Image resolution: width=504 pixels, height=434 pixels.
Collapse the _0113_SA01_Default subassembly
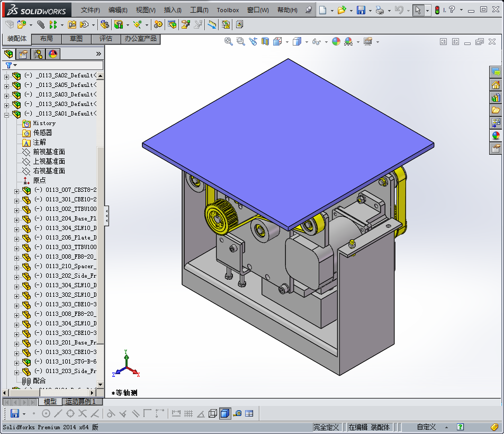tap(6, 115)
